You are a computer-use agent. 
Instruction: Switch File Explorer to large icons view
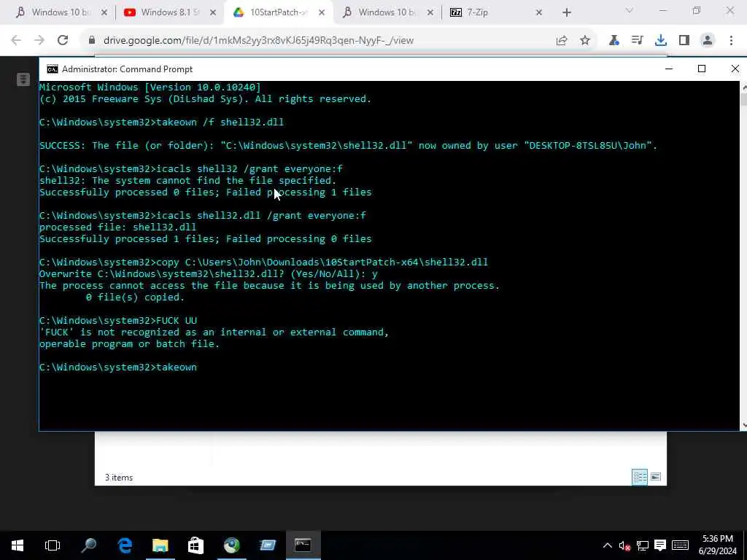coord(656,477)
